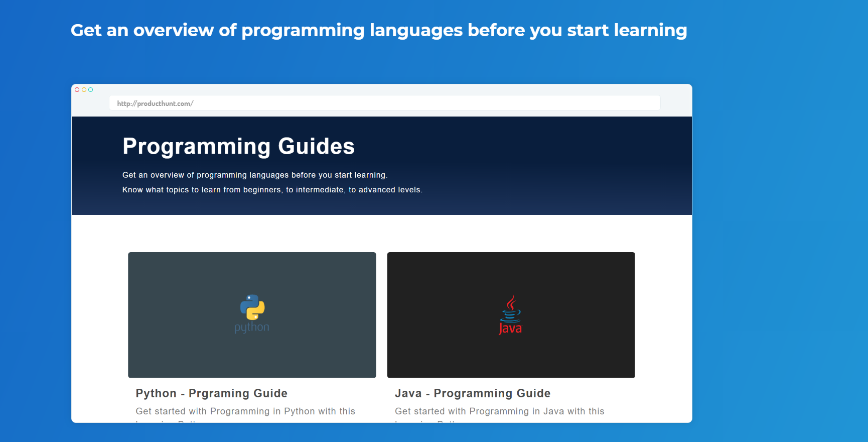The height and width of the screenshot is (442, 868).
Task: Open Java - Programming Guide title link
Action: point(473,393)
